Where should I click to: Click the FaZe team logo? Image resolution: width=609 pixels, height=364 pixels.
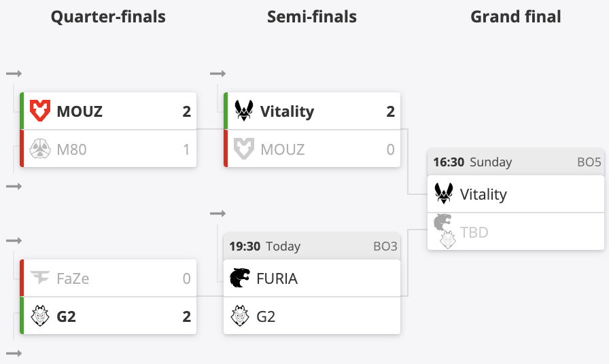[40, 278]
